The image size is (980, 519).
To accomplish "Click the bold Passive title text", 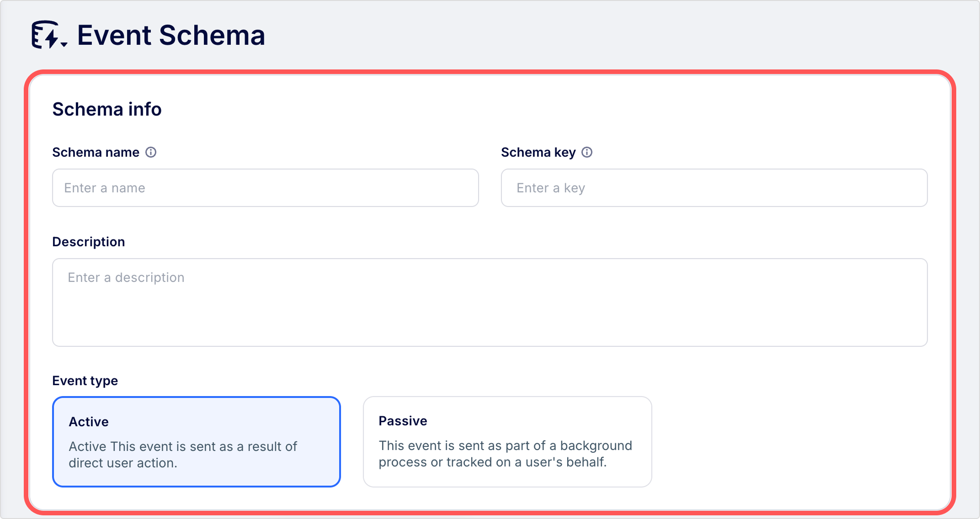I will [403, 421].
